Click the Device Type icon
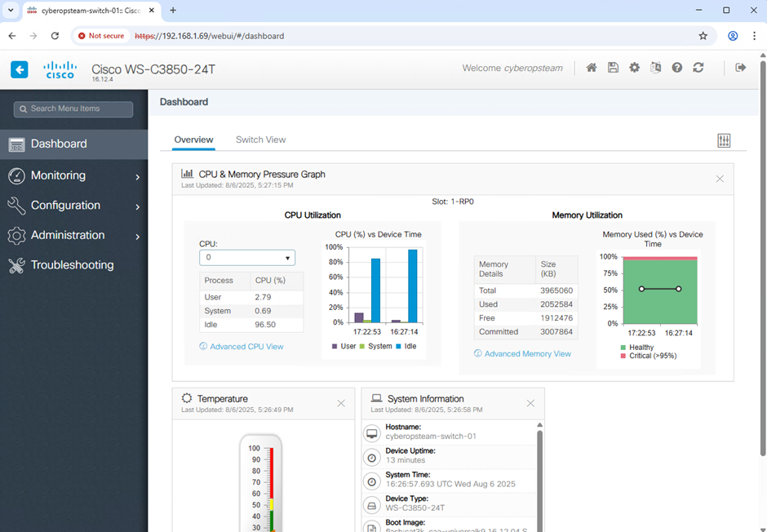This screenshot has height=532, width=767. (372, 506)
